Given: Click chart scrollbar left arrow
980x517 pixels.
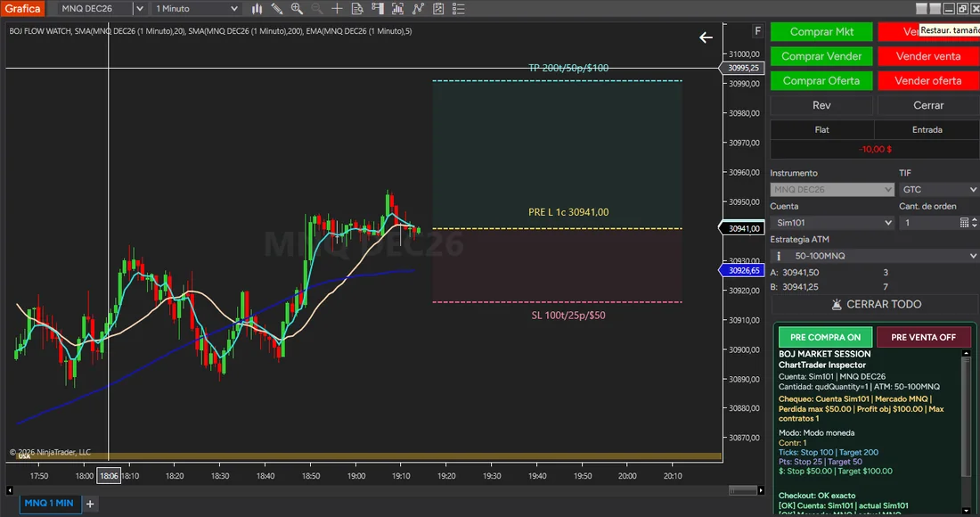Looking at the screenshot, I should click(10, 490).
